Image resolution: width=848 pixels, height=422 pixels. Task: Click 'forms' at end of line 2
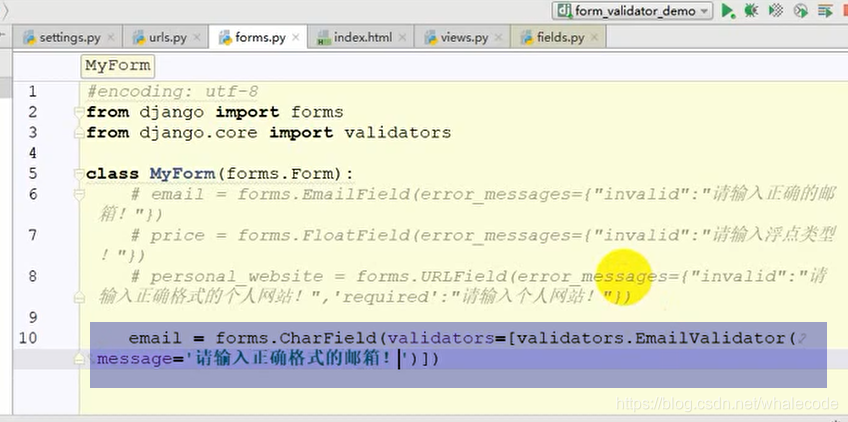coord(317,112)
